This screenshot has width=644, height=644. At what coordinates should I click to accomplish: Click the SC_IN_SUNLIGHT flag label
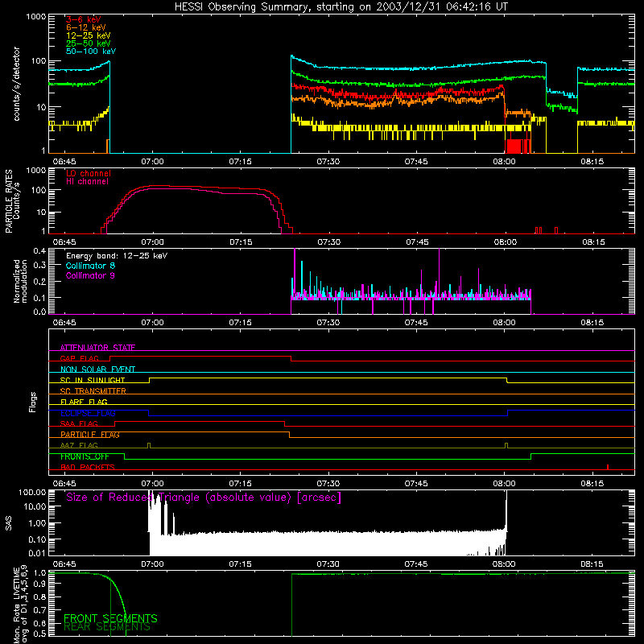93,380
